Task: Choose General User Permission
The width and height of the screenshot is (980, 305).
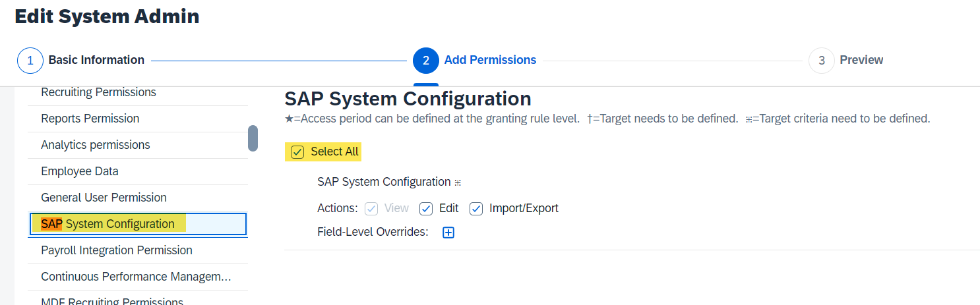Action: click(x=138, y=198)
